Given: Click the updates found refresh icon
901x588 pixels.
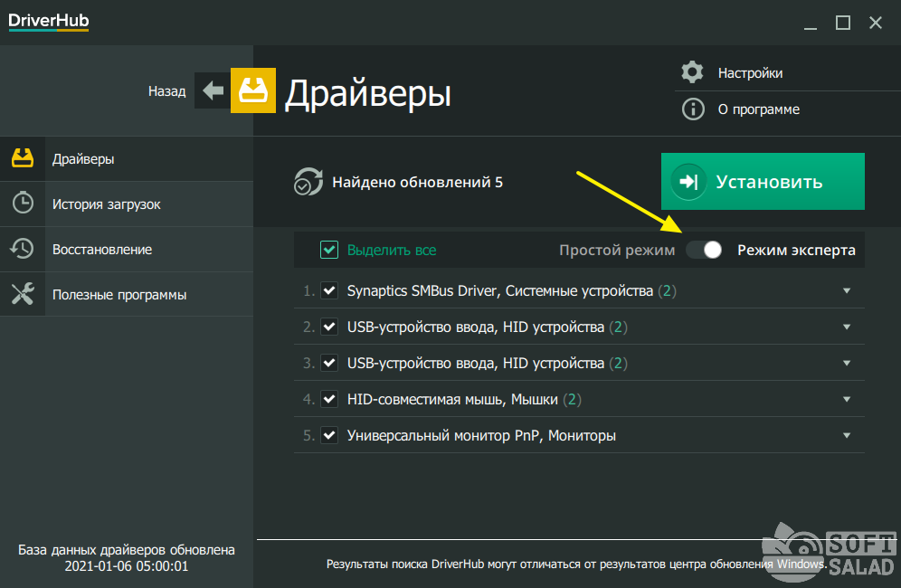Looking at the screenshot, I should [308, 182].
